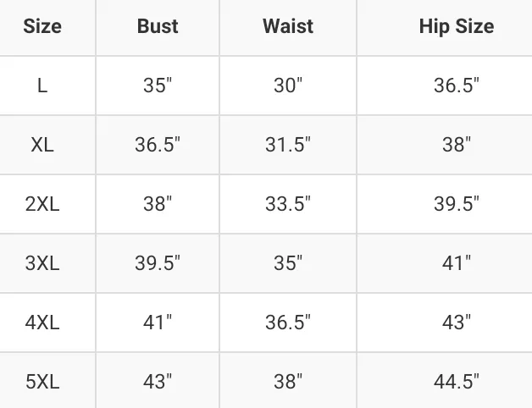The image size is (532, 408).
Task: Click the 4XL hip value 43"
Action: 457,323
